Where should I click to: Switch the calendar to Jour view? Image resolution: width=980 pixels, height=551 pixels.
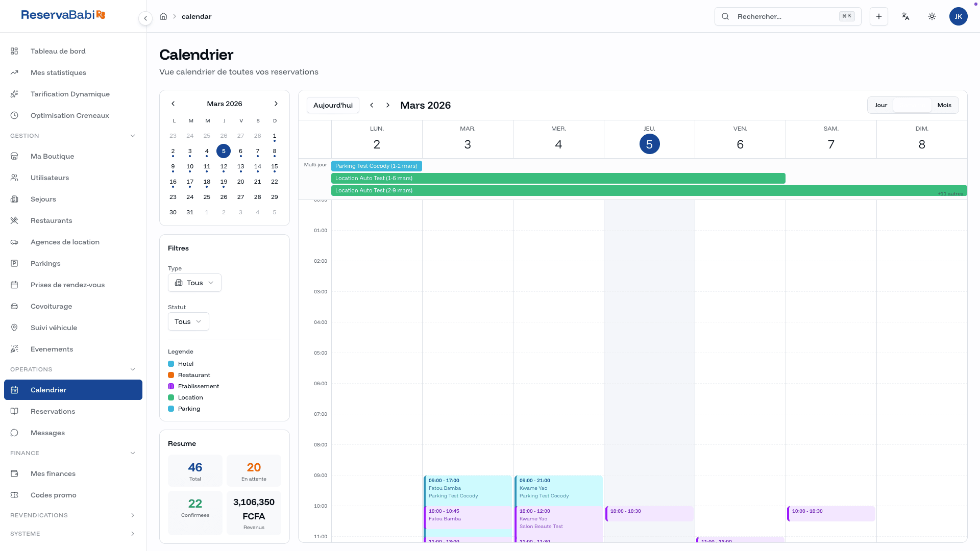[x=881, y=105]
